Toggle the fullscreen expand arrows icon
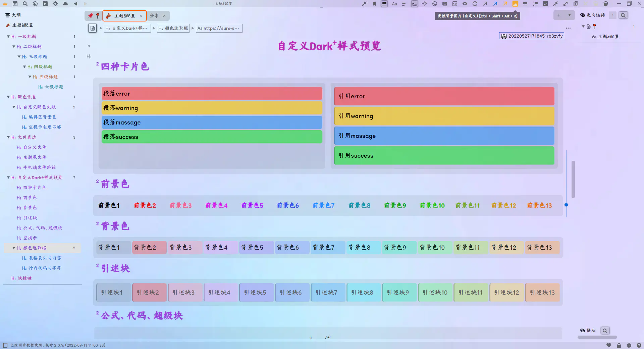644x349 pixels. click(x=566, y=4)
